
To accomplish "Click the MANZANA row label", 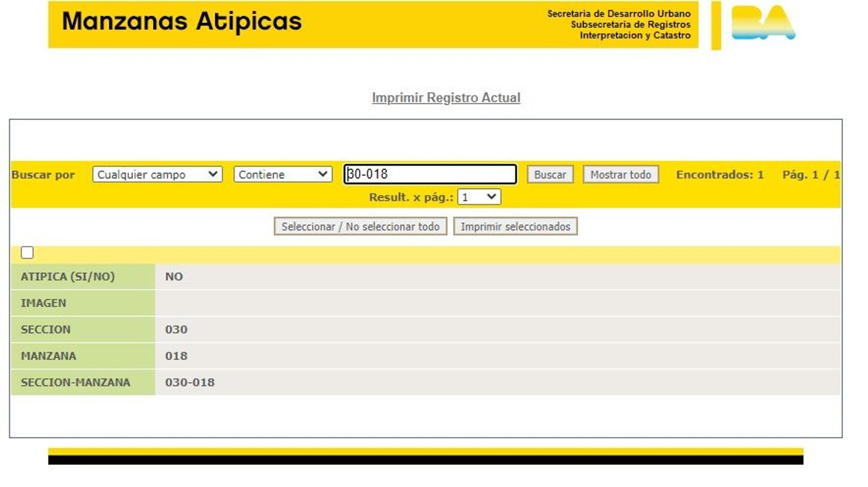I will click(x=48, y=356).
